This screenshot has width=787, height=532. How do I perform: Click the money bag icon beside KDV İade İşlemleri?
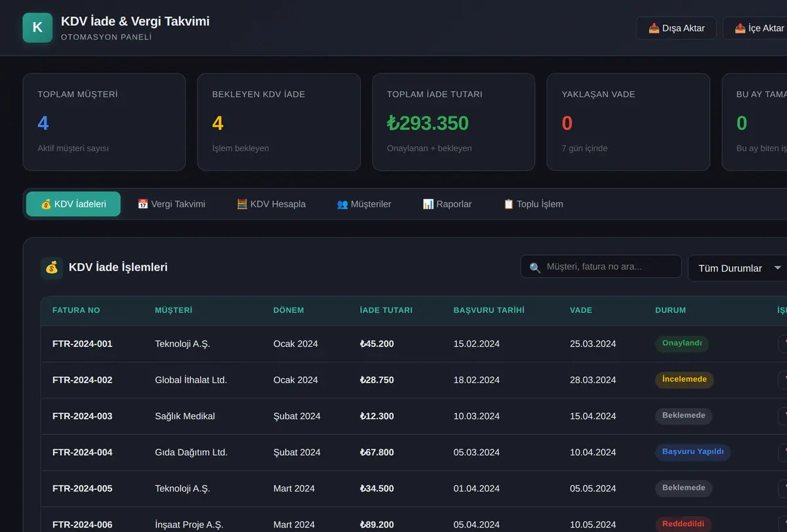click(52, 268)
